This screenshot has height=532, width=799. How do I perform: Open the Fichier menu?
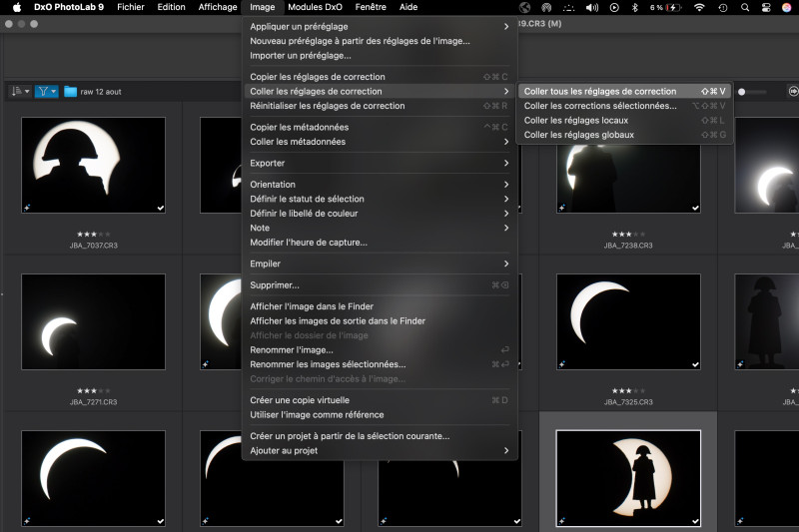point(131,7)
